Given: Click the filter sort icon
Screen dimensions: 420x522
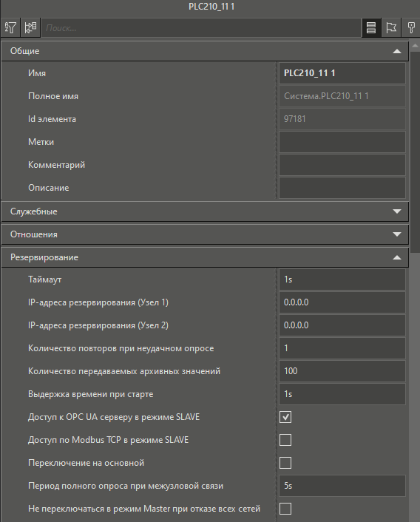Looking at the screenshot, I should 11,27.
